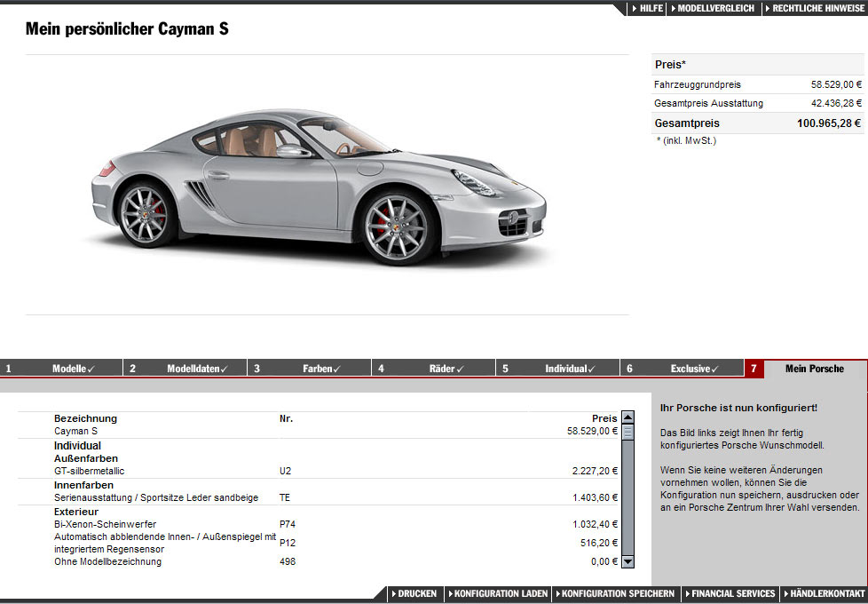
Task: Click the option number P12
Action: pos(288,543)
